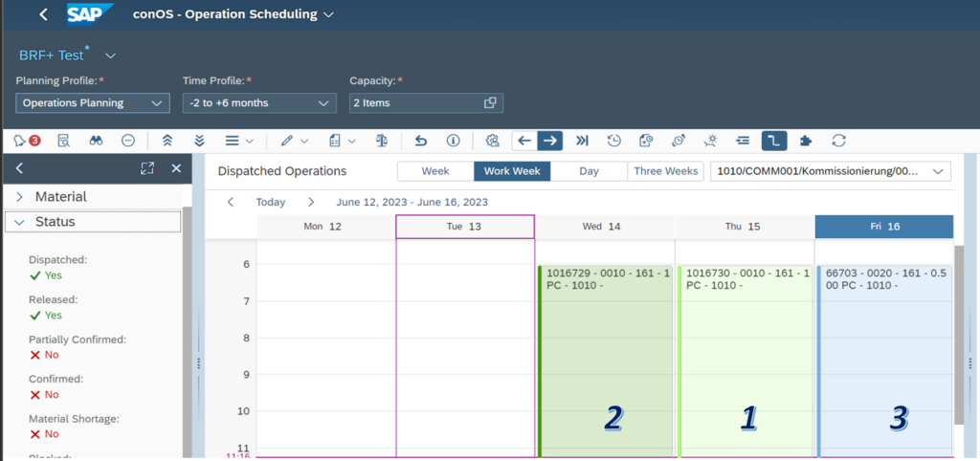Click the undo arrow icon
This screenshot has height=461, width=980.
click(x=421, y=141)
